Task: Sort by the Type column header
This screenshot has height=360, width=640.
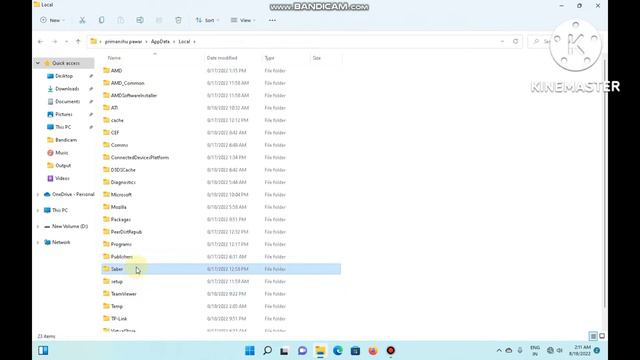Action: click(269, 58)
